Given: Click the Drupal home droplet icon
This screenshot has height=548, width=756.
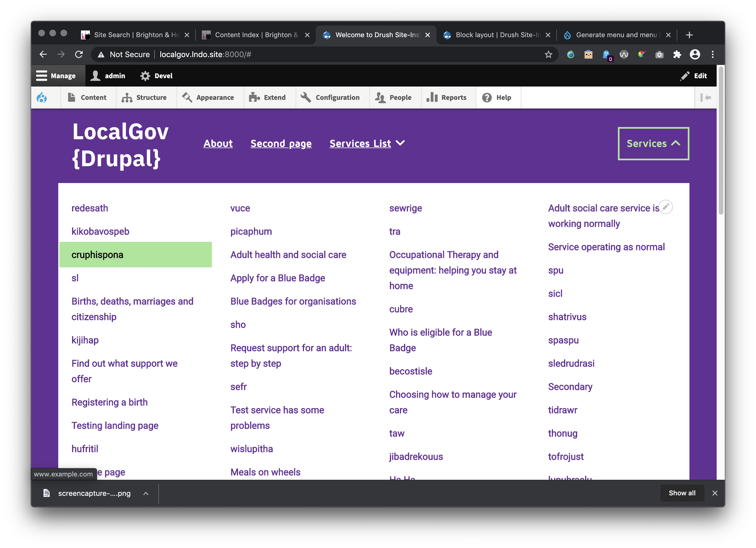Looking at the screenshot, I should [x=42, y=98].
